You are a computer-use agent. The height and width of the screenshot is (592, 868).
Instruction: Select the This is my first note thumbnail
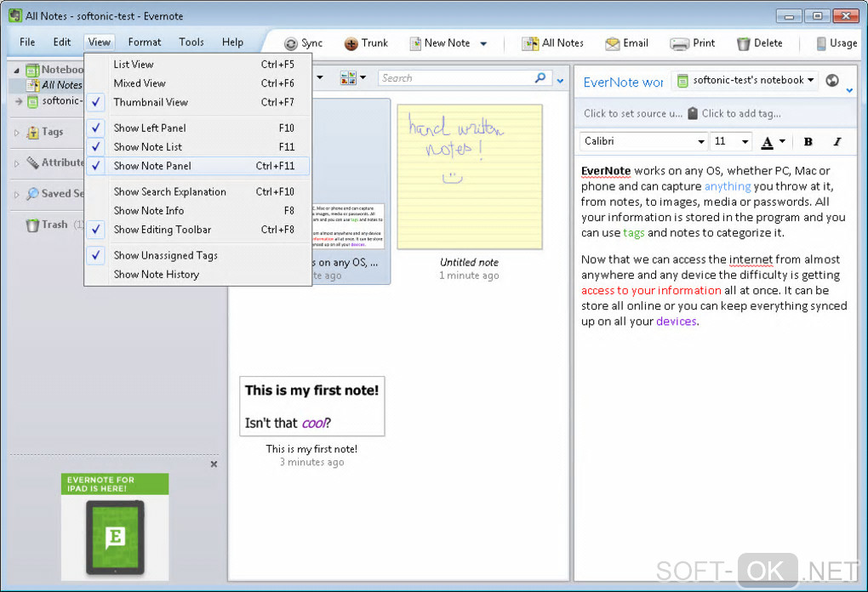[311, 406]
